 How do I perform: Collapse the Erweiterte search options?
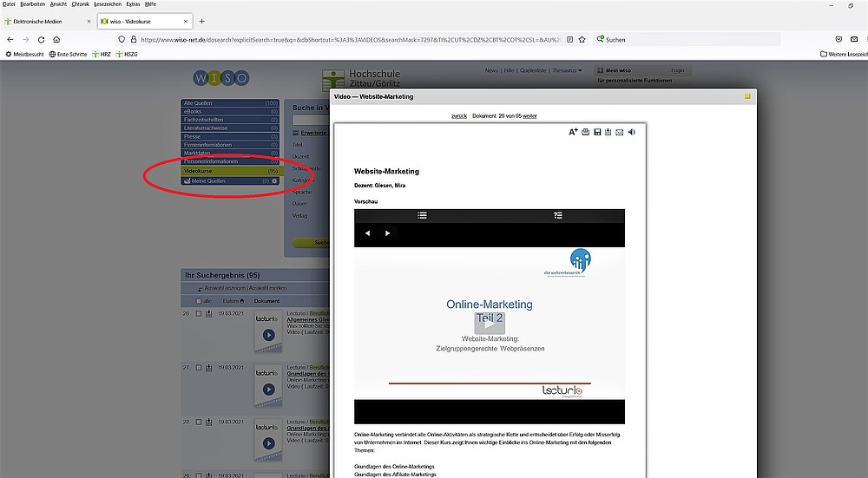coord(298,133)
